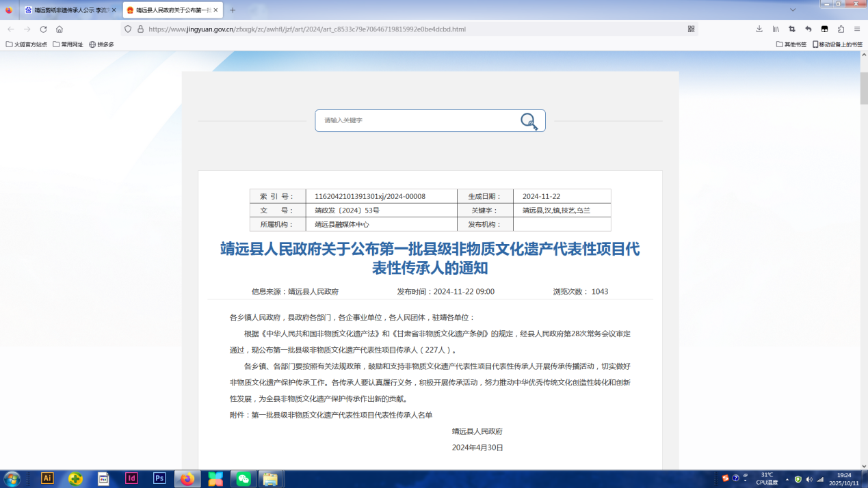The width and height of the screenshot is (868, 488).
Task: Expand the list all tabs dropdown
Action: coord(793,10)
